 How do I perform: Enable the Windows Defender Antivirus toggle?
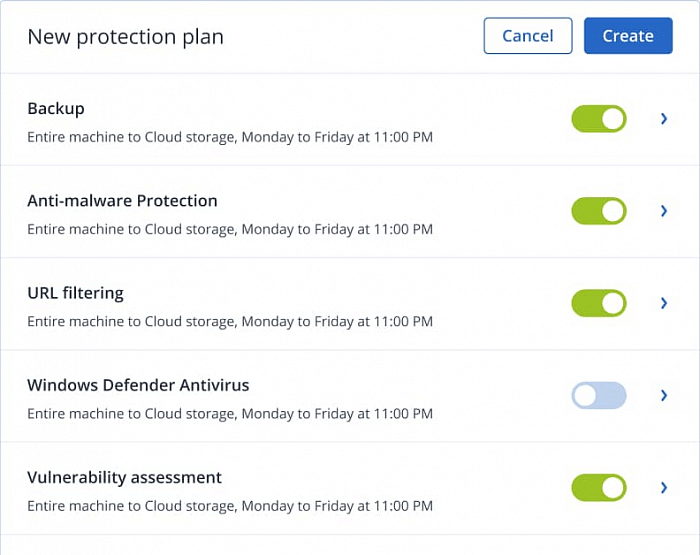598,395
